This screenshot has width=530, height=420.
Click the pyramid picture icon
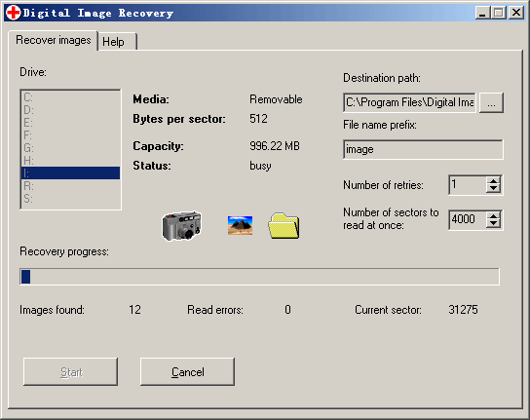coord(240,225)
